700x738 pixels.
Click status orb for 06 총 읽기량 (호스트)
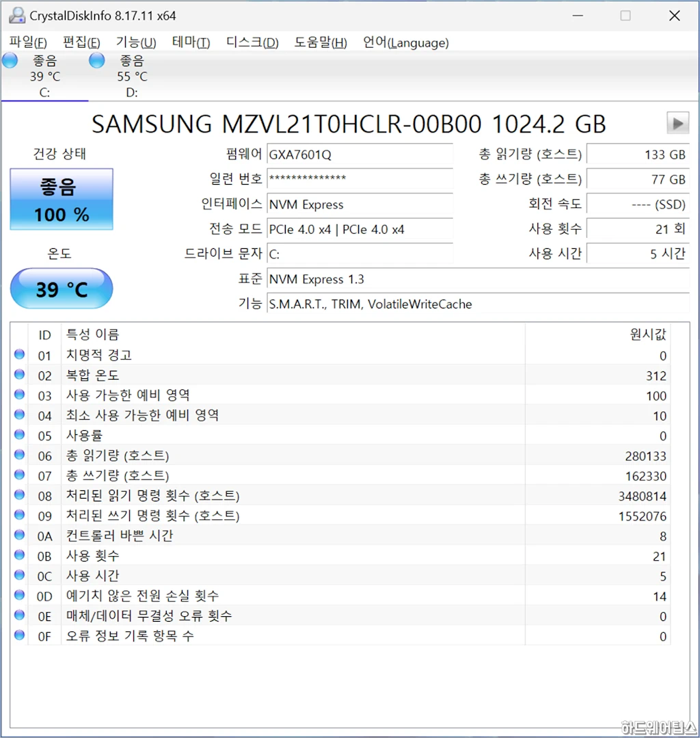(19, 454)
